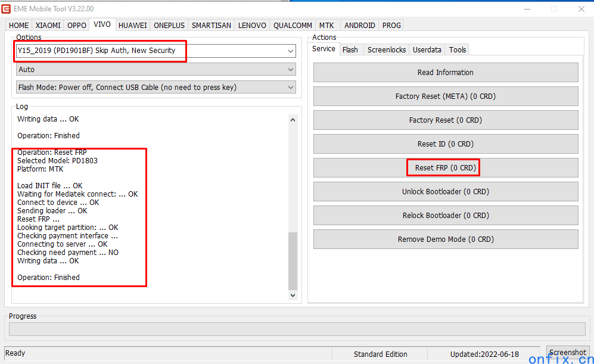
Task: Click the 'Platform: MTK' log line
Action: (40, 169)
